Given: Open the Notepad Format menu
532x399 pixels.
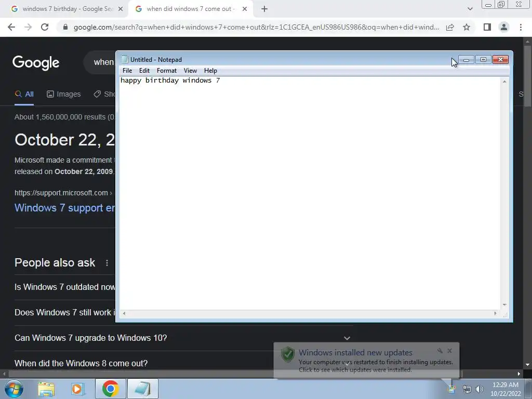Looking at the screenshot, I should click(167, 71).
